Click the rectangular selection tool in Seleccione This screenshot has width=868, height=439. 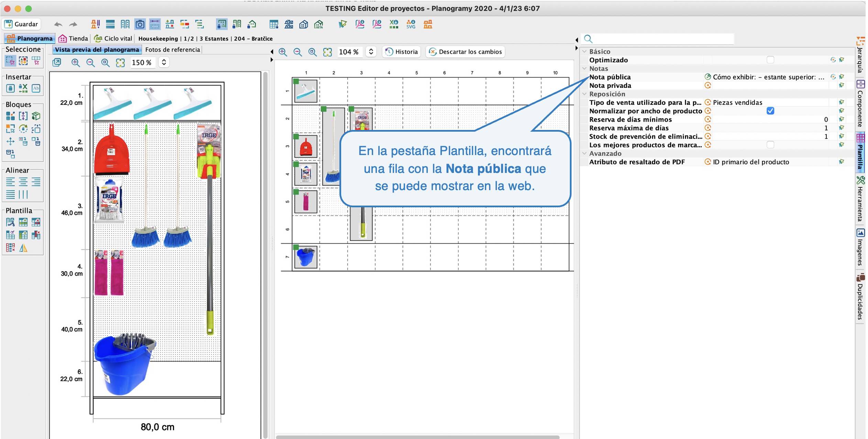coord(10,61)
